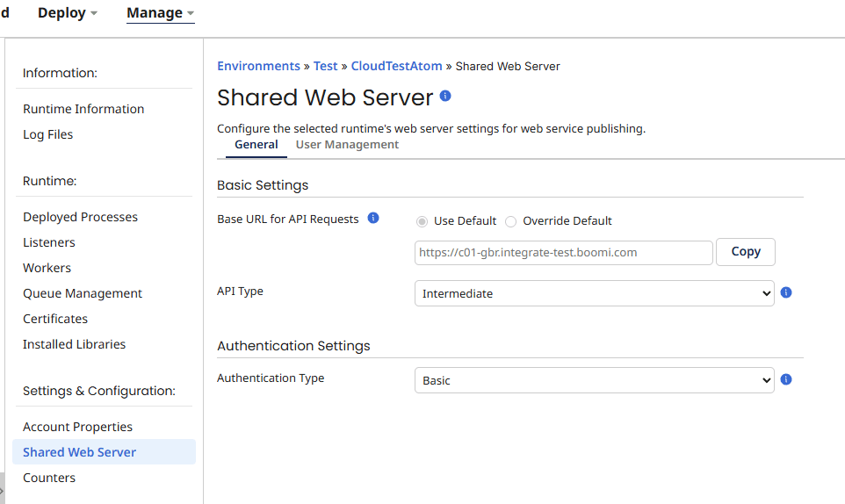Open the Authentication Type dropdown
Viewport: 845px width, 504px height.
pos(594,380)
